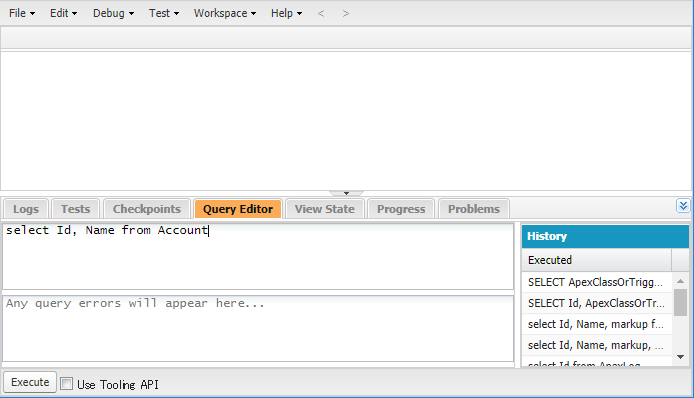This screenshot has height=398, width=694.
Task: Click the History scrollbar up arrow
Action: coord(681,281)
